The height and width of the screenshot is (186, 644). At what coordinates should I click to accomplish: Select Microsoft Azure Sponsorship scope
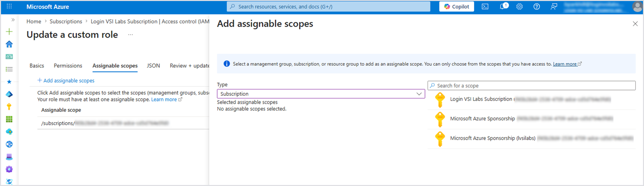pyautogui.click(x=531, y=119)
